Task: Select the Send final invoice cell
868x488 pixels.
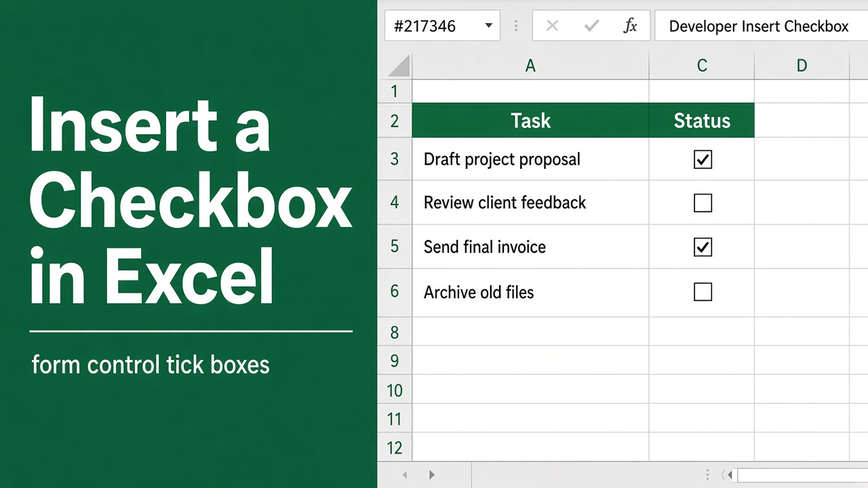Action: point(530,247)
